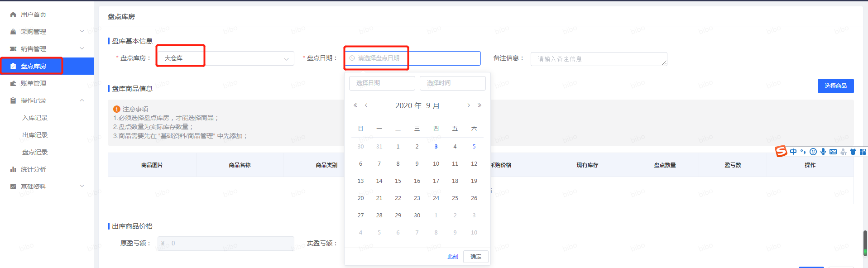Screen dimensions: 868x268
Task: Select September 15 in calendar
Action: 398,181
